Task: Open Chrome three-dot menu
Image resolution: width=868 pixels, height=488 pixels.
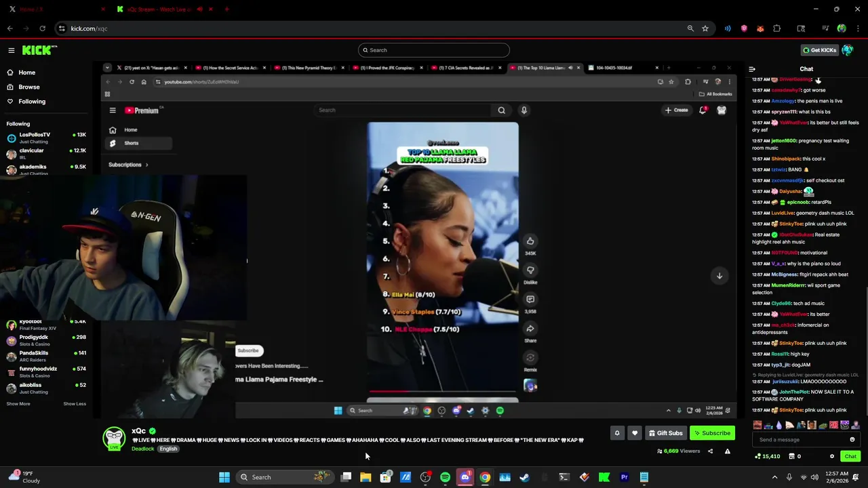Action: coord(857,28)
